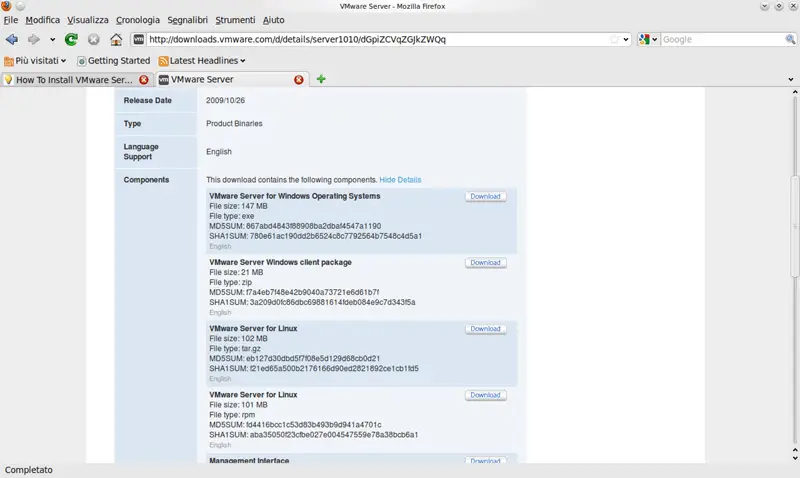Open the address bar history dropdown
This screenshot has height=478, width=800.
[x=626, y=39]
